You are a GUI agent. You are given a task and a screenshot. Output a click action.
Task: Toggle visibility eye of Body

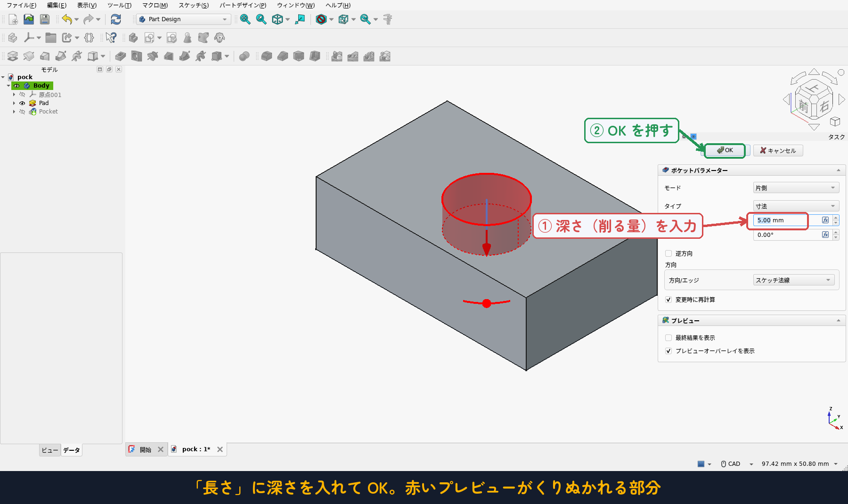click(16, 86)
